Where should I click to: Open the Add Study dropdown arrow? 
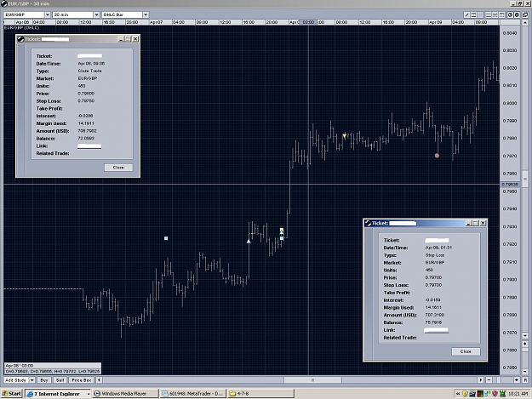[31, 380]
